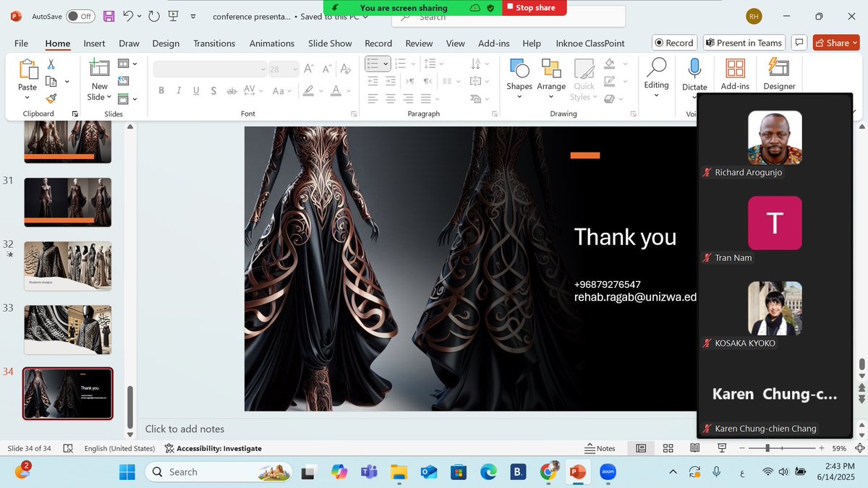Start Slide Show from the status bar icon
868x488 pixels.
click(721, 448)
